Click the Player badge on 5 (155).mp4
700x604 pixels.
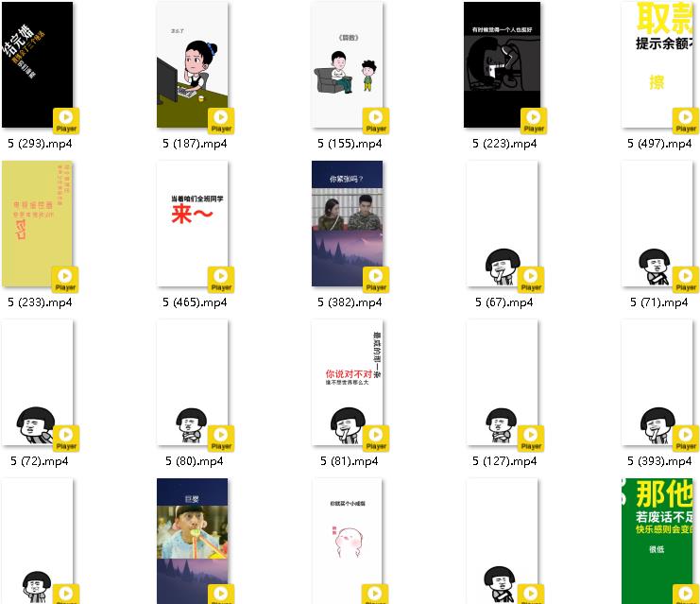point(376,121)
